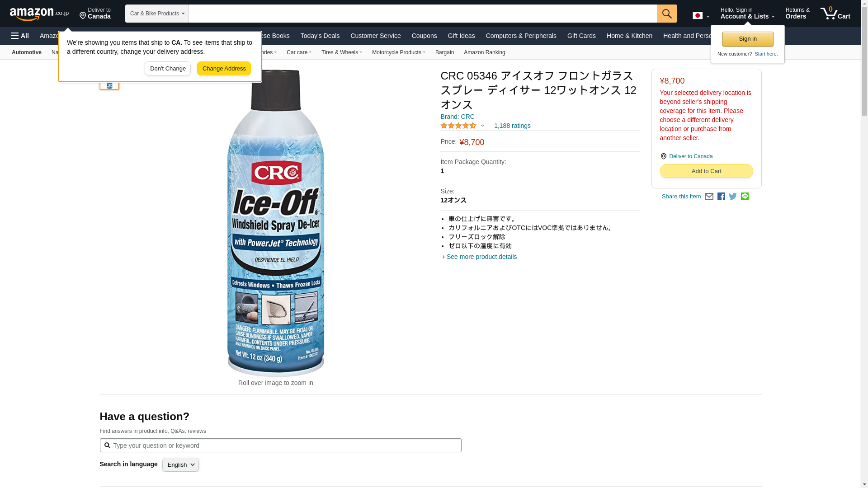This screenshot has width=868, height=488.
Task: Open the Japan flag language selector
Action: point(701,16)
